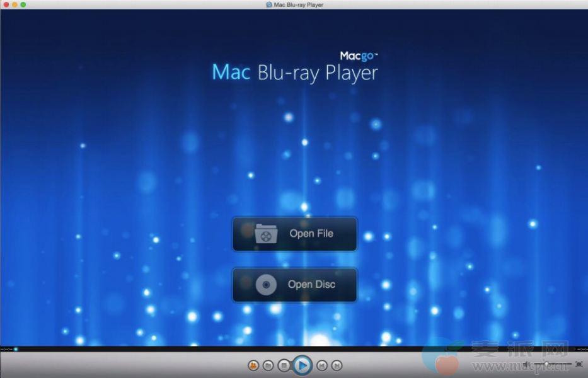The height and width of the screenshot is (378, 588).
Task: Minimize the Mac Blu-ray Player window
Action: coord(14,4)
